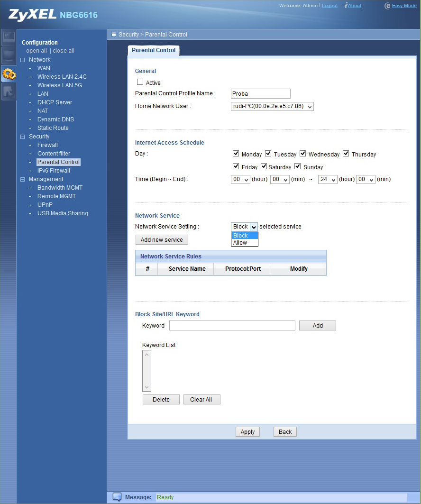Open the end hour dropdown showing 24
Viewport: 421px width, 504px height.
[328, 179]
